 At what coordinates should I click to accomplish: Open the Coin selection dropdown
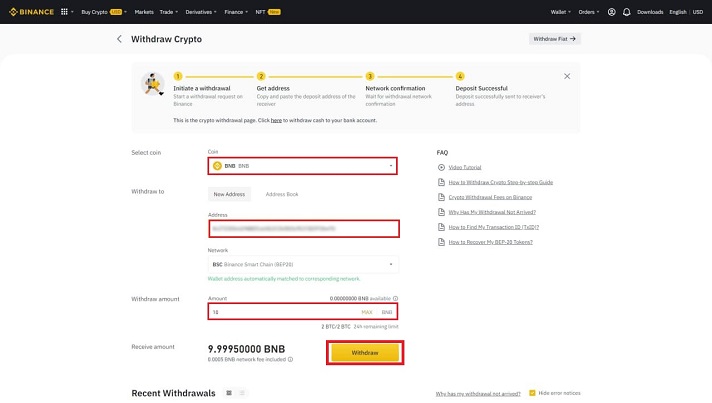(x=303, y=166)
